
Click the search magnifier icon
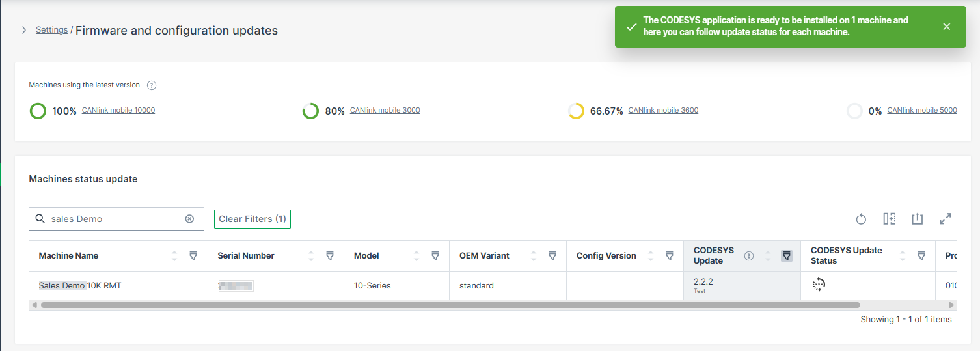[40, 219]
